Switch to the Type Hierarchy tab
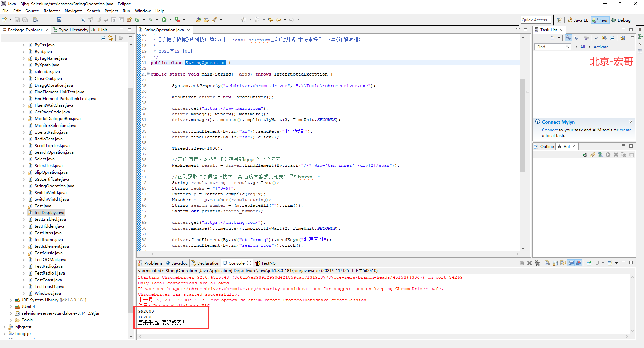Screen dimensions: 644x348 click(70, 30)
